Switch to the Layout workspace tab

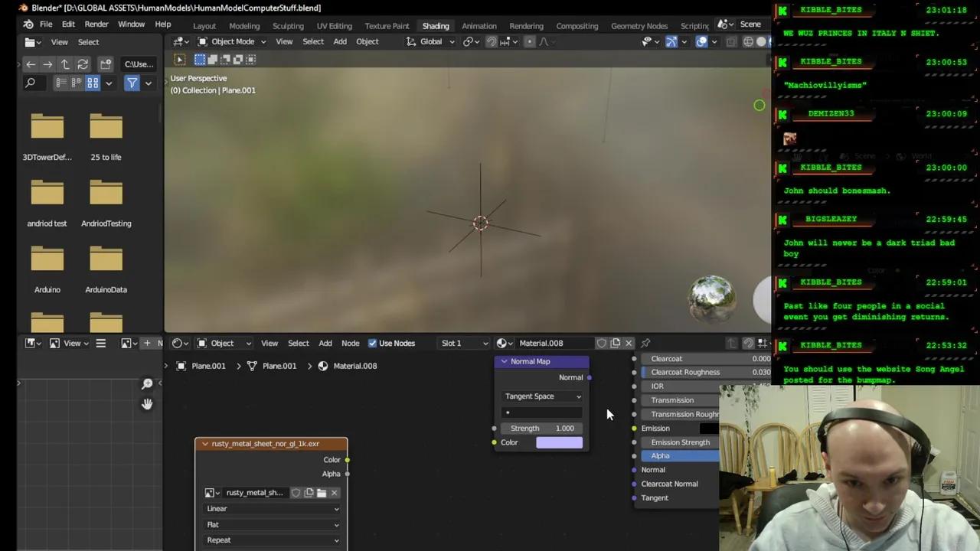coord(204,26)
